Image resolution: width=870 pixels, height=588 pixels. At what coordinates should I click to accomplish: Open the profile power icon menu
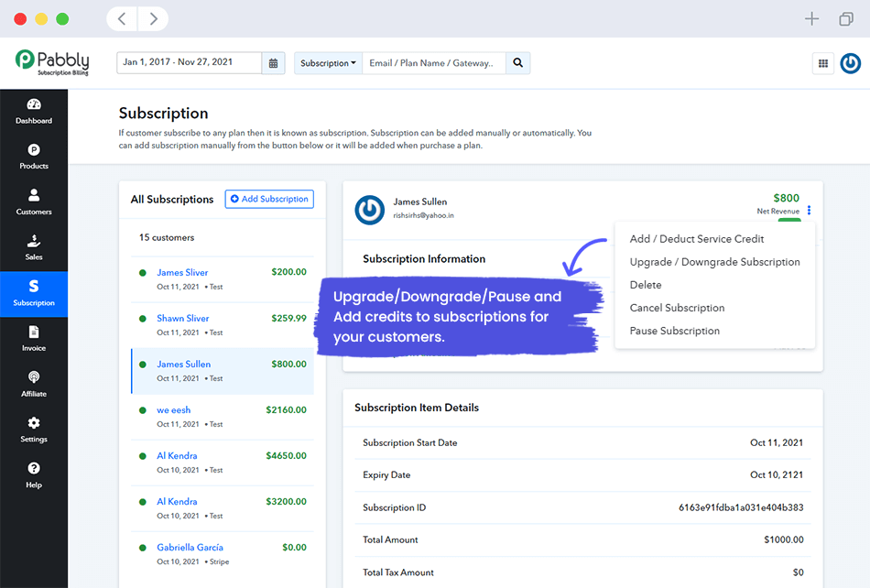point(850,63)
